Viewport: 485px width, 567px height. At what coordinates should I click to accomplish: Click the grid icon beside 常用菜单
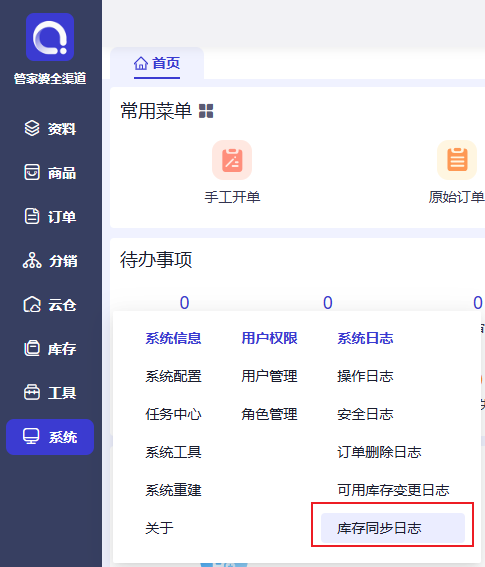coord(206,111)
